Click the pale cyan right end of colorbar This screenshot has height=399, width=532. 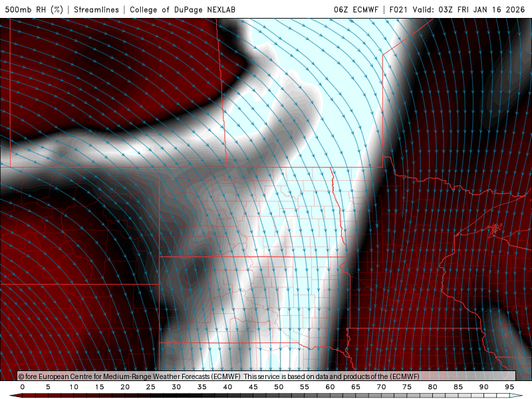[517, 396]
